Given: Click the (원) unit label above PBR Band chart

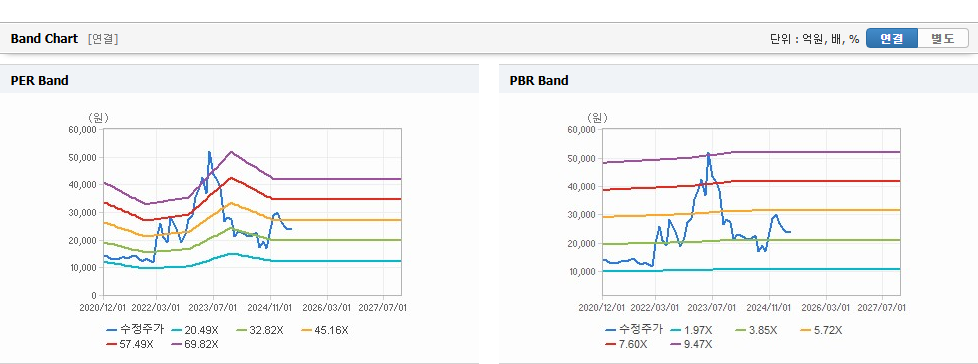Looking at the screenshot, I should 597,118.
